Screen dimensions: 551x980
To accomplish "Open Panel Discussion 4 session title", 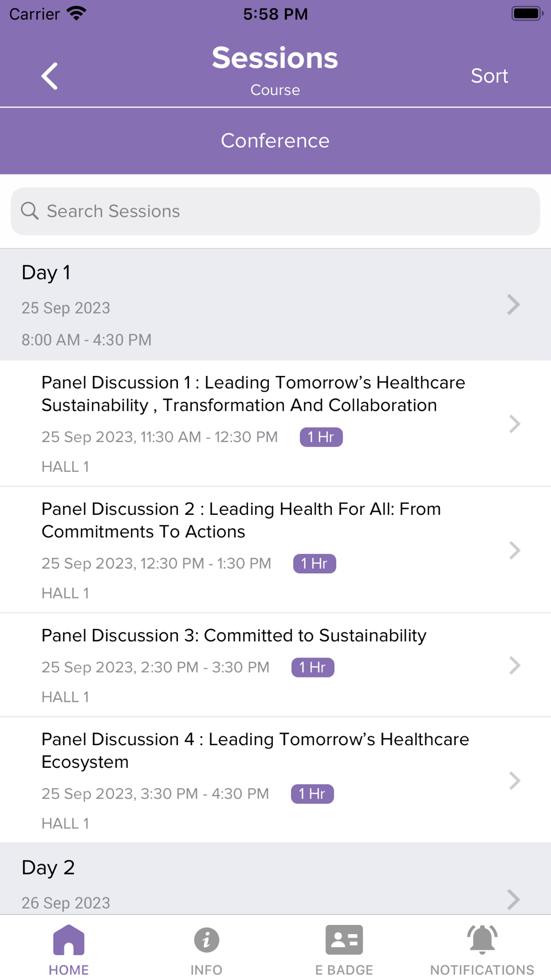I will pyautogui.click(x=255, y=751).
